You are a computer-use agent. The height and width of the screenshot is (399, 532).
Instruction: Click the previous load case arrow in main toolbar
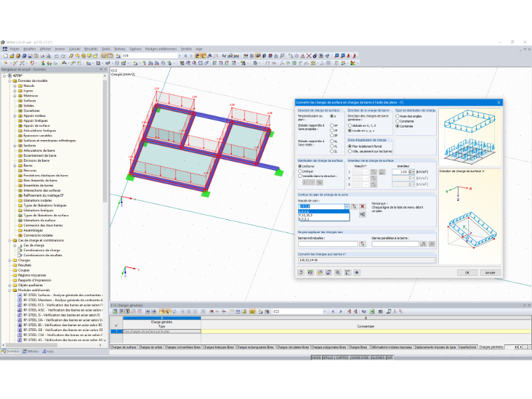185,56
